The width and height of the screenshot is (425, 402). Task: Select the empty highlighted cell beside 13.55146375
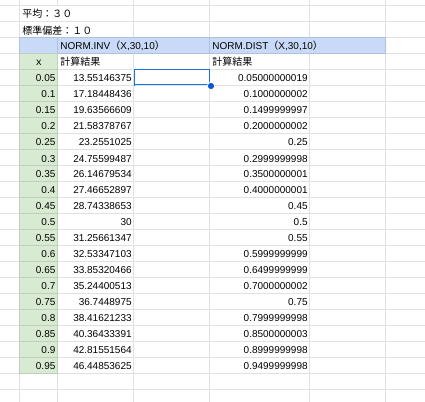(172, 77)
